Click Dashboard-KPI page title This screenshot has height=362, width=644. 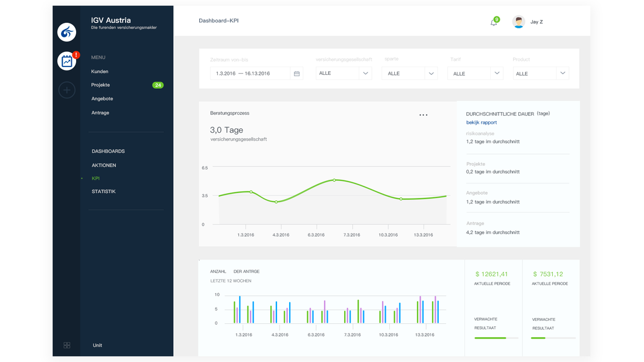coord(218,21)
